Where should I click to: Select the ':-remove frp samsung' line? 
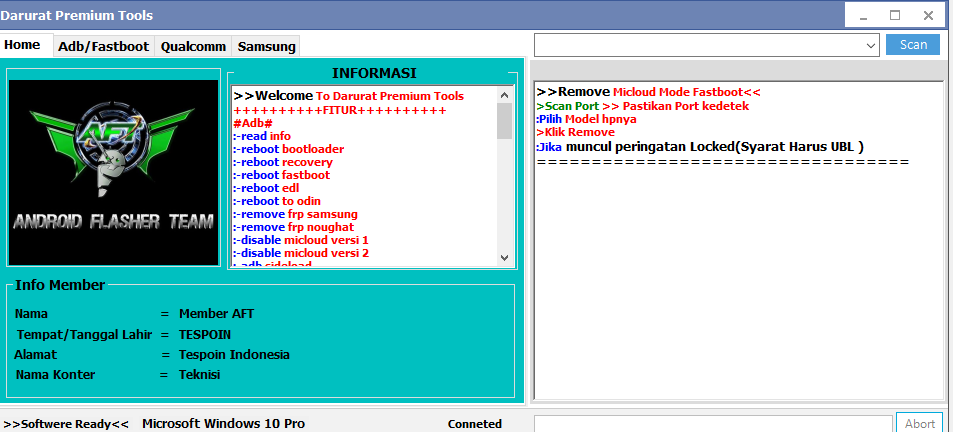pyautogui.click(x=295, y=214)
